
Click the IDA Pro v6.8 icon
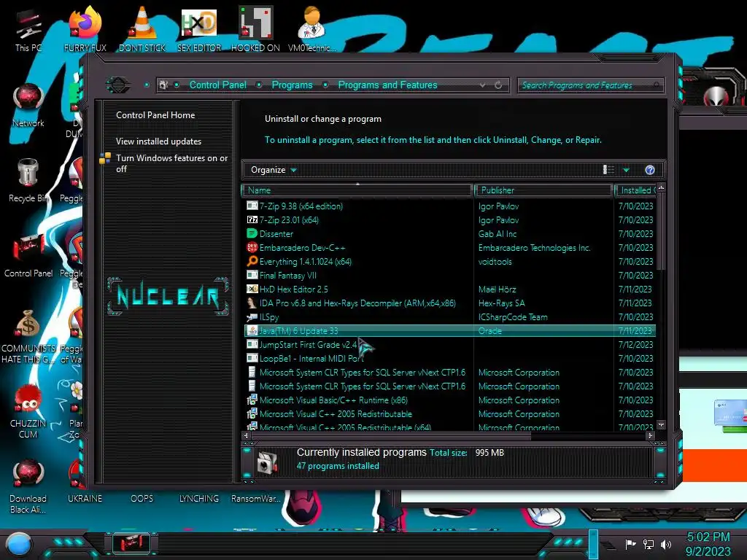click(x=252, y=303)
